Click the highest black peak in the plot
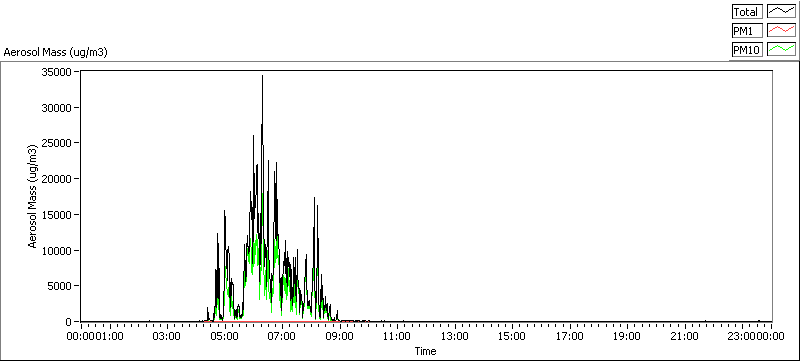The width and height of the screenshot is (800, 361). [262, 76]
